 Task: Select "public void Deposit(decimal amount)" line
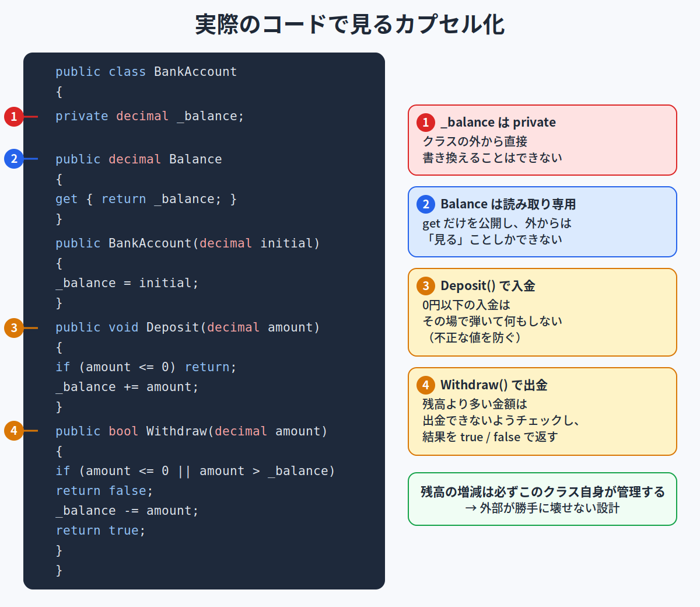point(188,327)
